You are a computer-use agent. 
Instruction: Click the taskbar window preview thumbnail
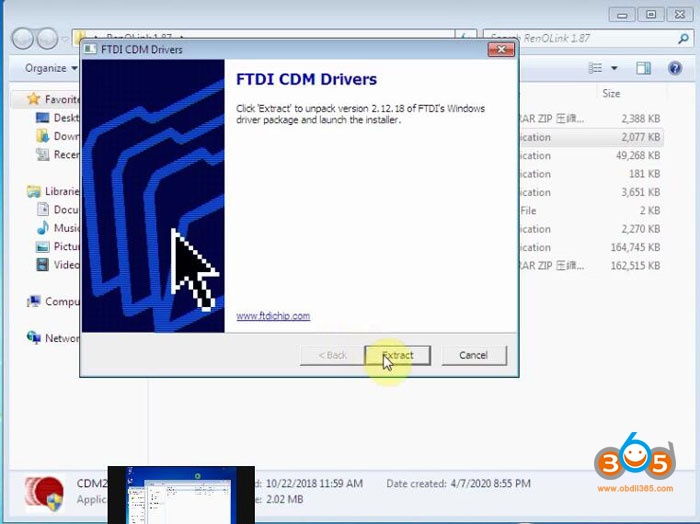point(181,495)
